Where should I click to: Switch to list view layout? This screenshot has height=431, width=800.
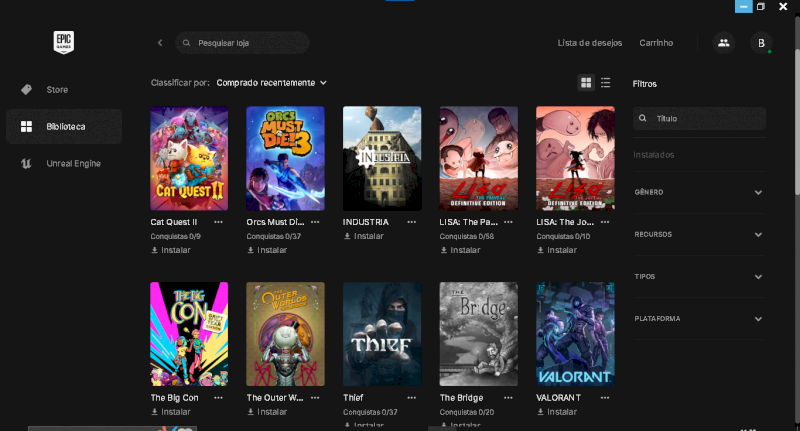tap(606, 82)
